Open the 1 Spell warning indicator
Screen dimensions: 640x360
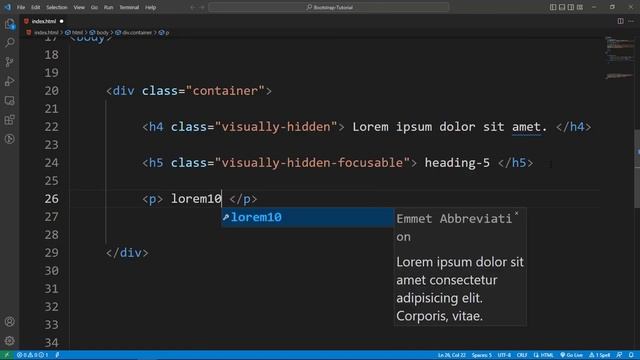pyautogui.click(x=600, y=355)
